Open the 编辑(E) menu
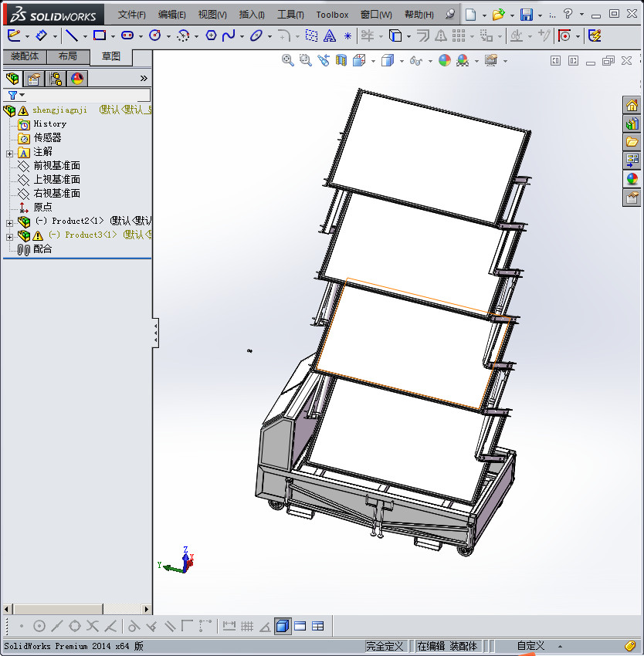 [x=171, y=15]
